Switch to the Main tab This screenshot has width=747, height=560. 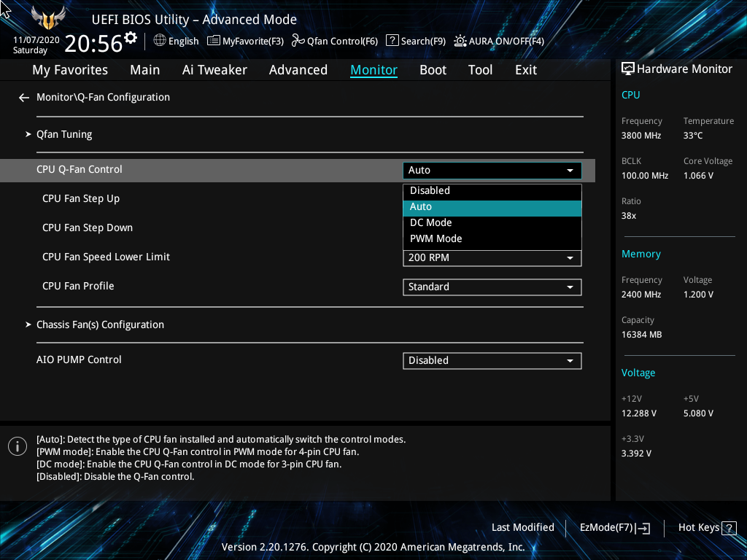(145, 70)
